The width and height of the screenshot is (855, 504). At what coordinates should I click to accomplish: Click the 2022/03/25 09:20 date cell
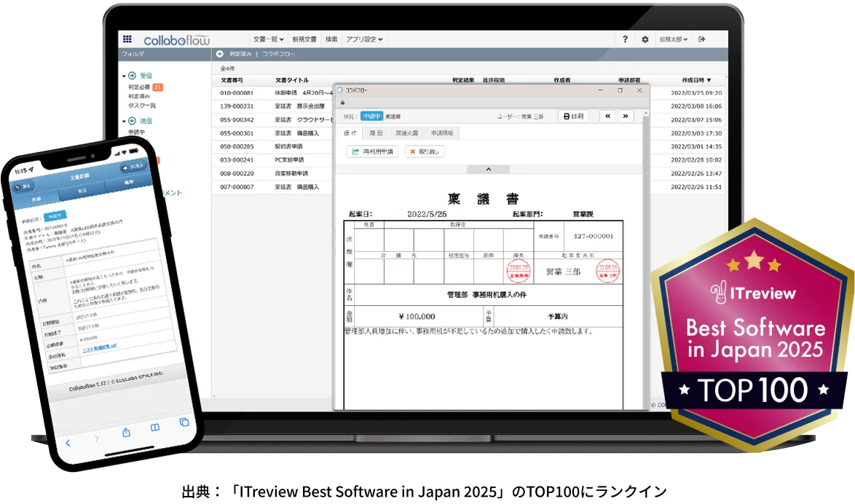coord(696,93)
